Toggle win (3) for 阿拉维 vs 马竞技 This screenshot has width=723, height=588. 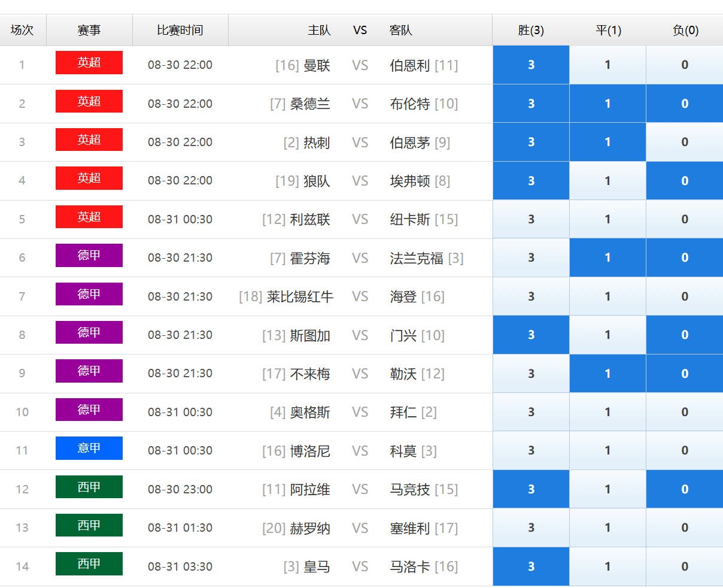pyautogui.click(x=531, y=489)
